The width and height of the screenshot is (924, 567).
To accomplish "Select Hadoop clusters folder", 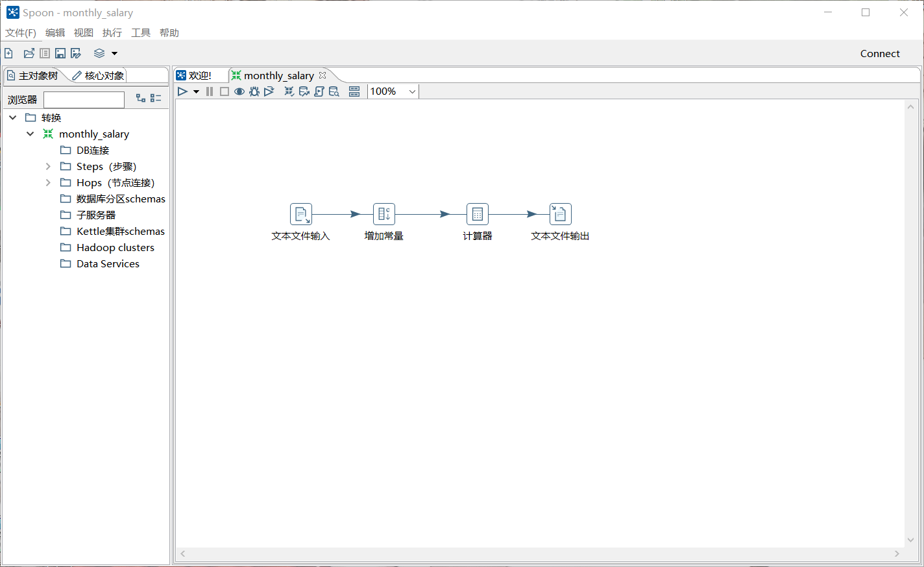I will click(x=115, y=247).
